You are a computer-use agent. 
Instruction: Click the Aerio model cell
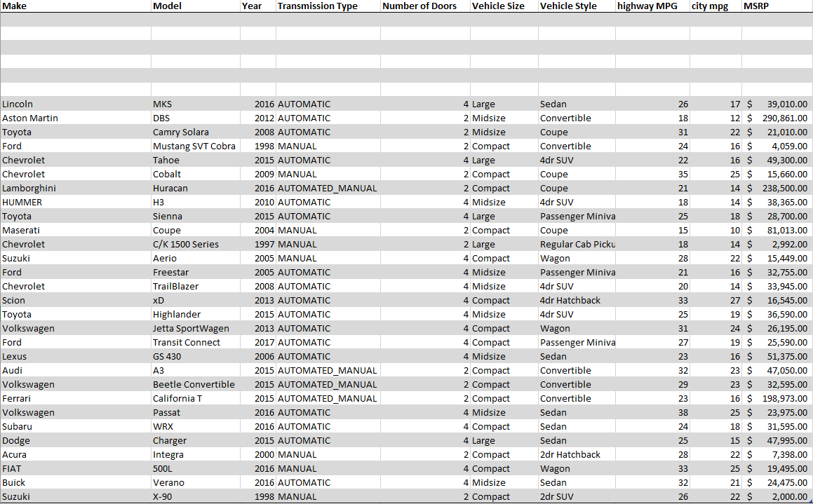click(x=196, y=258)
